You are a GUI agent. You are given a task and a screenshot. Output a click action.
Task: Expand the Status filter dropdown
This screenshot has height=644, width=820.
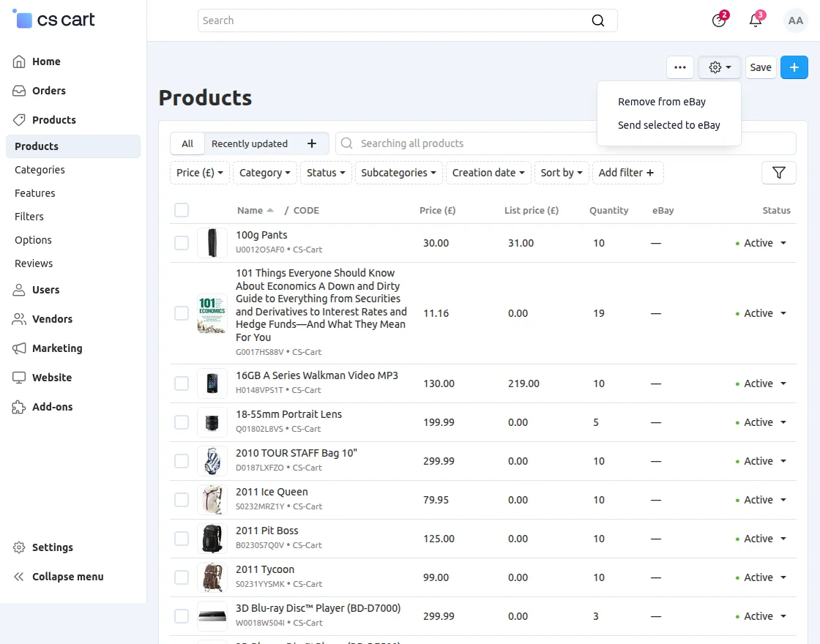tap(326, 173)
